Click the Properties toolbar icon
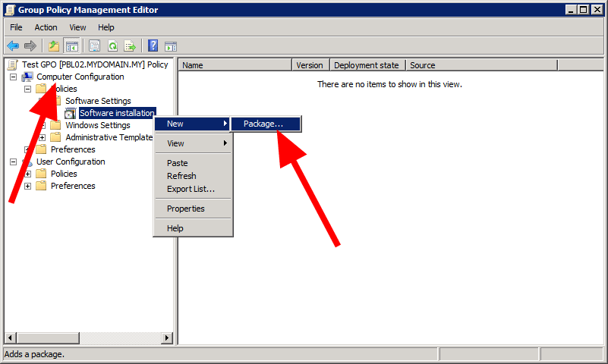The image size is (608, 364). coord(95,46)
